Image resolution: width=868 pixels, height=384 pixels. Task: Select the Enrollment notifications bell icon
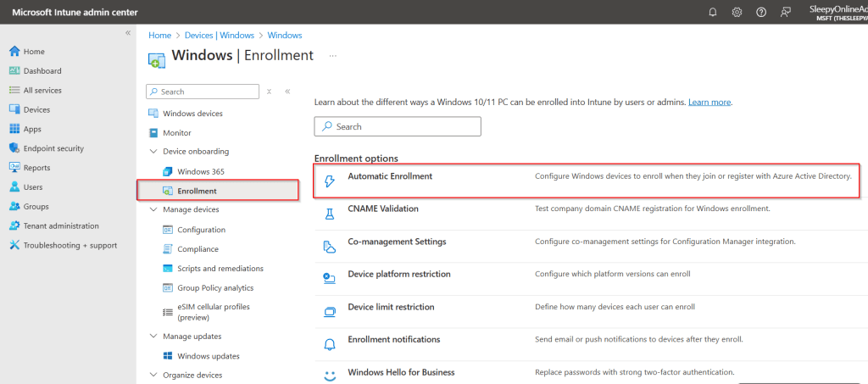(x=330, y=343)
